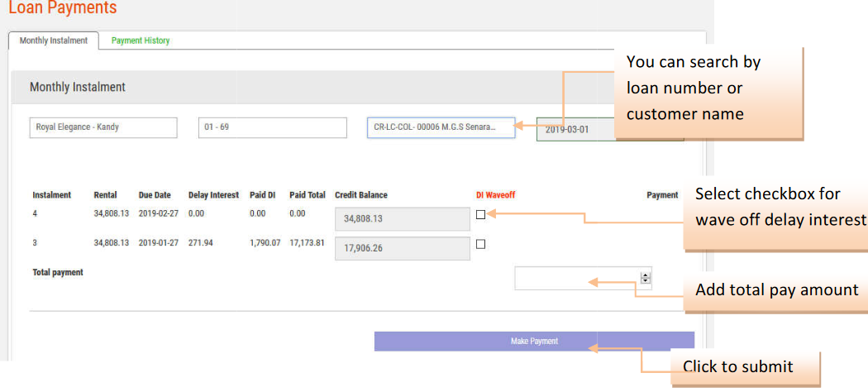Select the Monthly Instalment tab
The image size is (868, 392).
point(53,41)
